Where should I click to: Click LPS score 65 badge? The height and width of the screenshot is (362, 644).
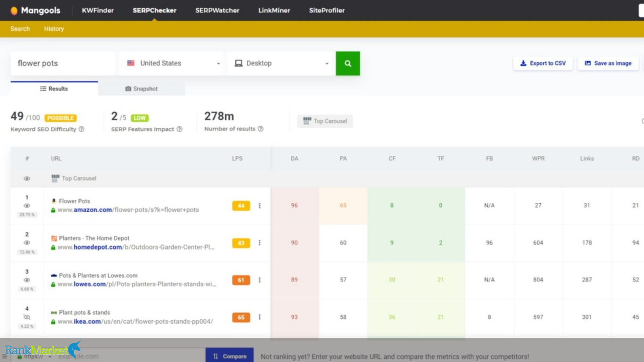241,317
